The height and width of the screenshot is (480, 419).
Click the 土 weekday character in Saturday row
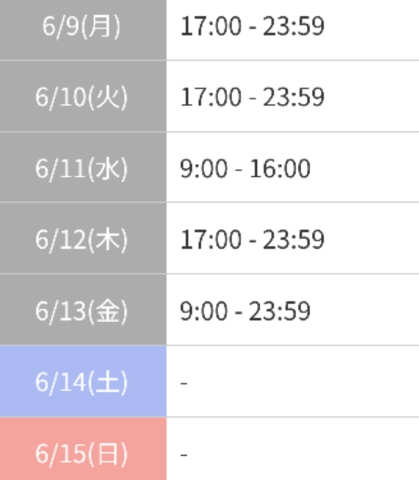107,382
